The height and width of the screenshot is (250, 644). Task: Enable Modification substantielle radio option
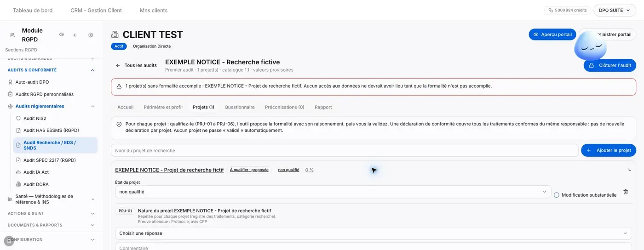557,195
